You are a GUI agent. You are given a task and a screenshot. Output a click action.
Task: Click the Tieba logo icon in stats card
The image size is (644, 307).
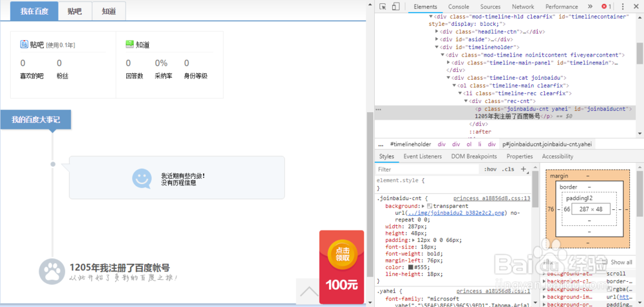(x=24, y=44)
